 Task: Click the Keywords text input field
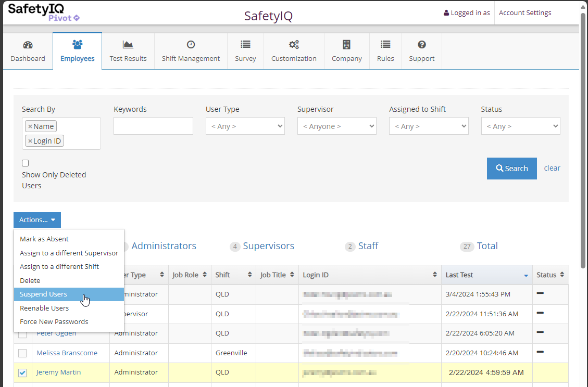point(153,126)
